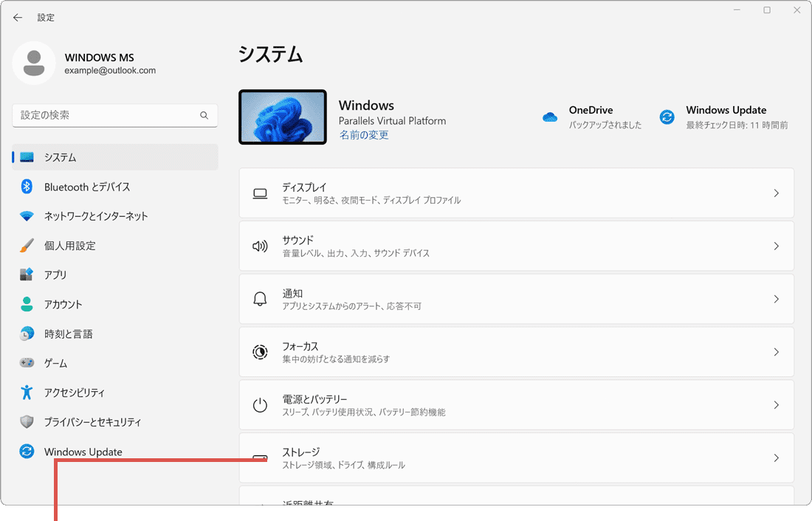Select the ネットワークとインターネット sidebar icon
This screenshot has width=812, height=521.
tap(27, 216)
